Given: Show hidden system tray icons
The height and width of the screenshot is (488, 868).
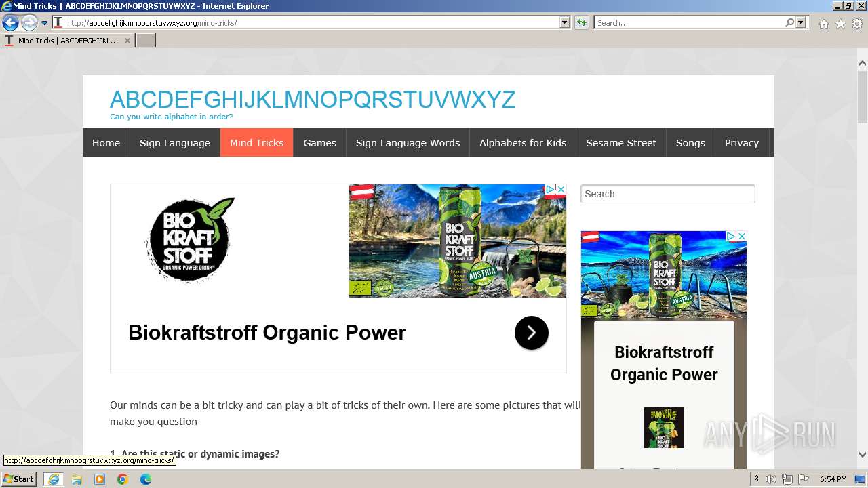Looking at the screenshot, I should pos(756,479).
